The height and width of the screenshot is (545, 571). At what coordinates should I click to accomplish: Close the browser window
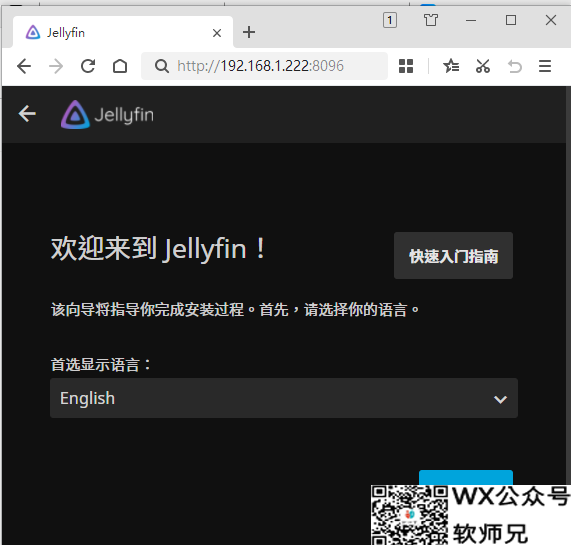551,20
